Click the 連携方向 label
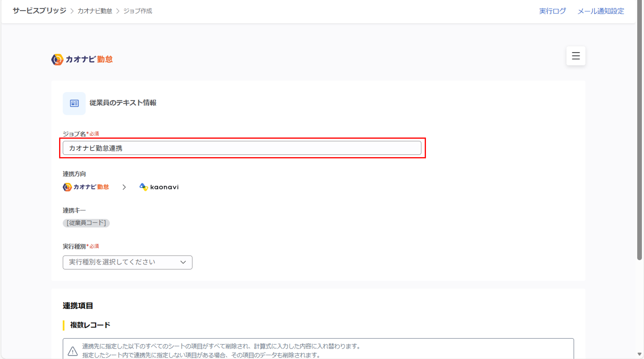This screenshot has width=644, height=359. click(x=74, y=174)
